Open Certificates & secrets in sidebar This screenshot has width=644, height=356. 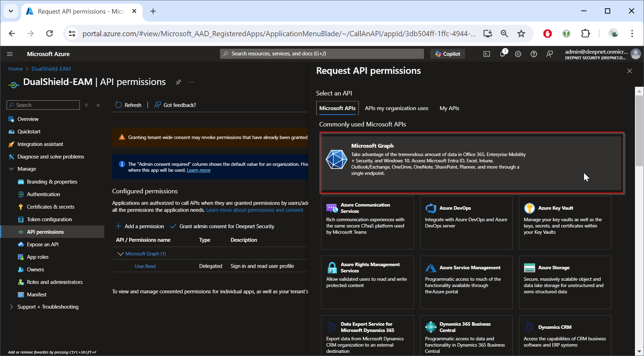point(51,207)
